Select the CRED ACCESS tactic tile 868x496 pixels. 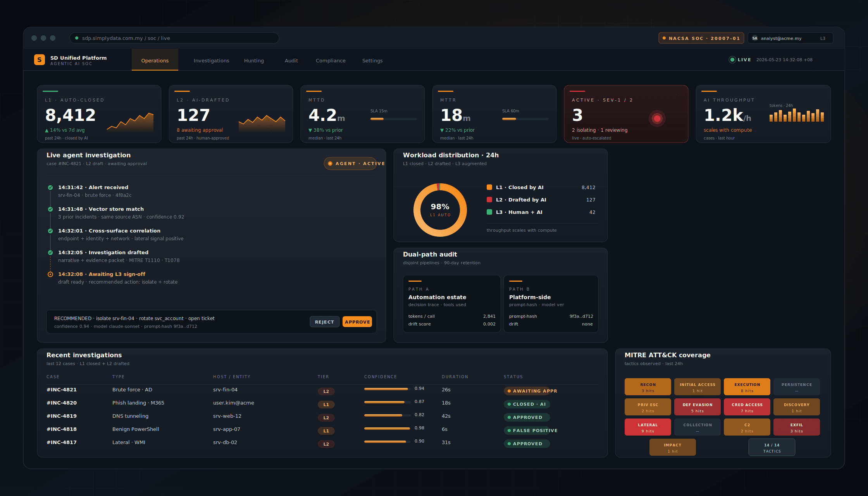(747, 407)
